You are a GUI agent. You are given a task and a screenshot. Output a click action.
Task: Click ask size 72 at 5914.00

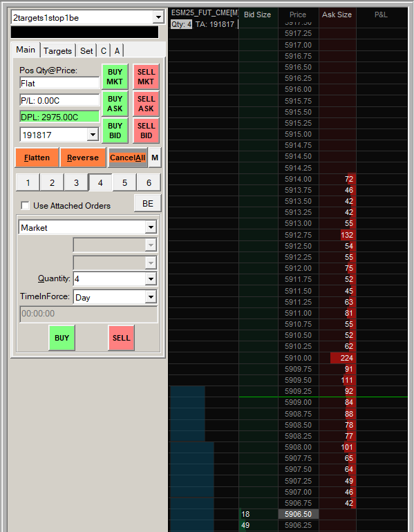(338, 179)
